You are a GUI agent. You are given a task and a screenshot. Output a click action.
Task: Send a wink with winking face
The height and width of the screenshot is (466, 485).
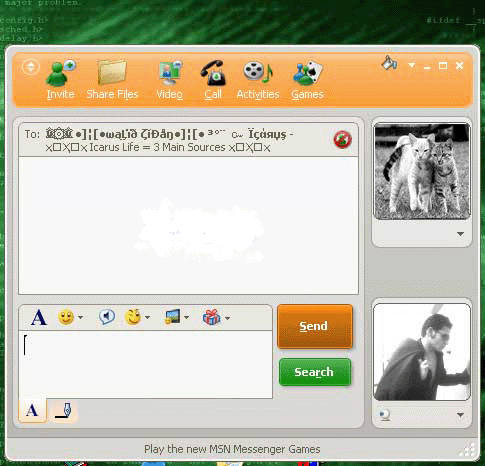(x=133, y=317)
